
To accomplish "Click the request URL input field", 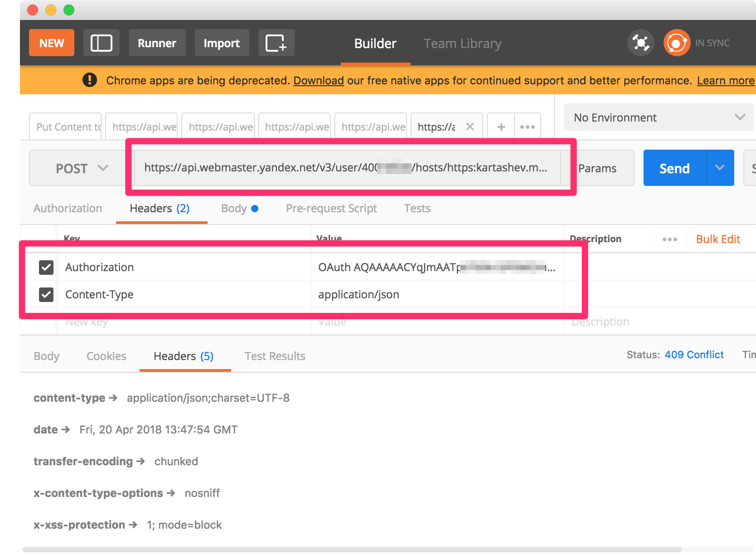I will tap(347, 168).
